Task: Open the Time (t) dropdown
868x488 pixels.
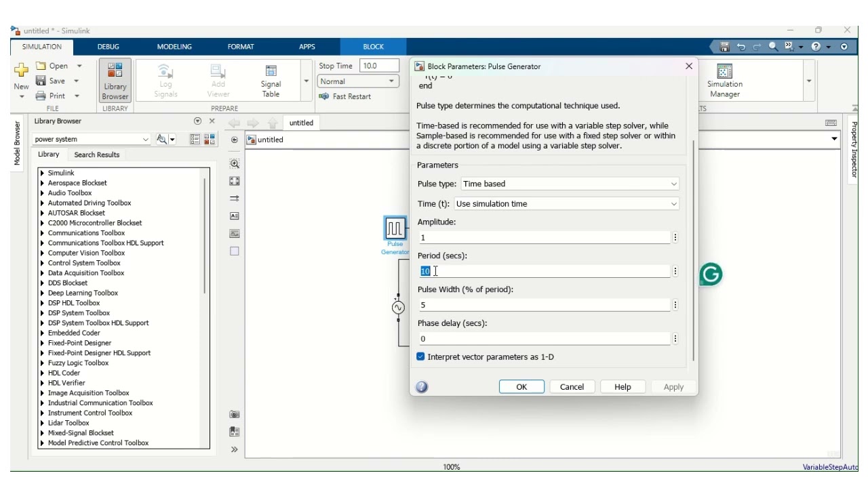Action: coord(566,203)
